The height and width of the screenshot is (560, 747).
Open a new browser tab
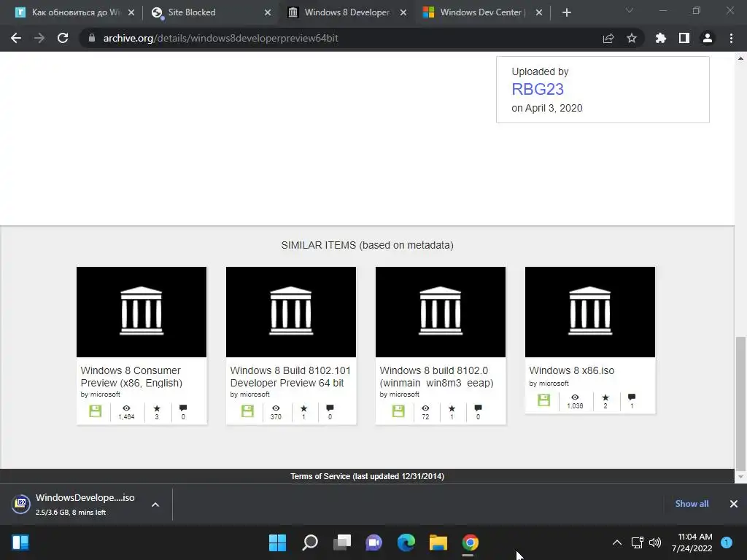tap(566, 13)
